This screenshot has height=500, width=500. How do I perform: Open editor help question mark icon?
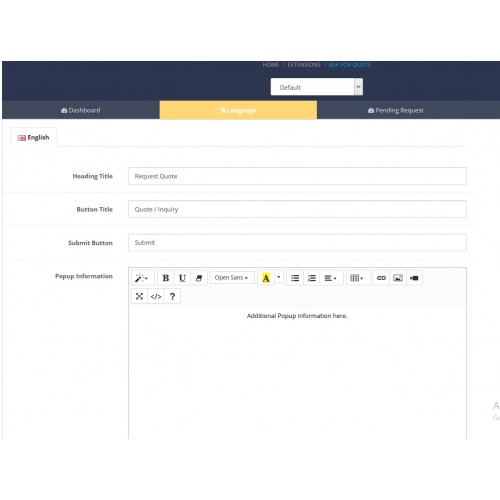pyautogui.click(x=172, y=296)
